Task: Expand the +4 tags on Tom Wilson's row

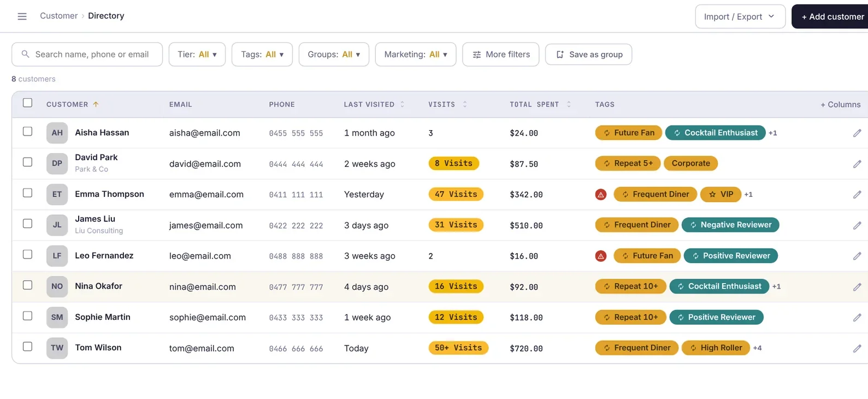Action: pos(757,348)
